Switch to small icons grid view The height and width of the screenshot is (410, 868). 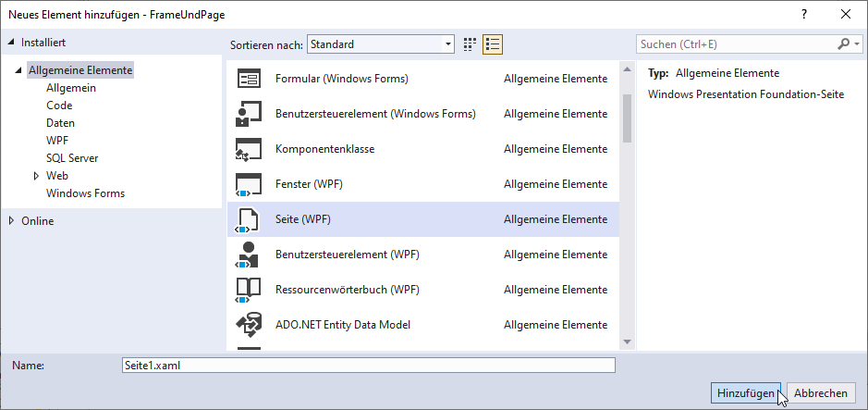click(470, 43)
